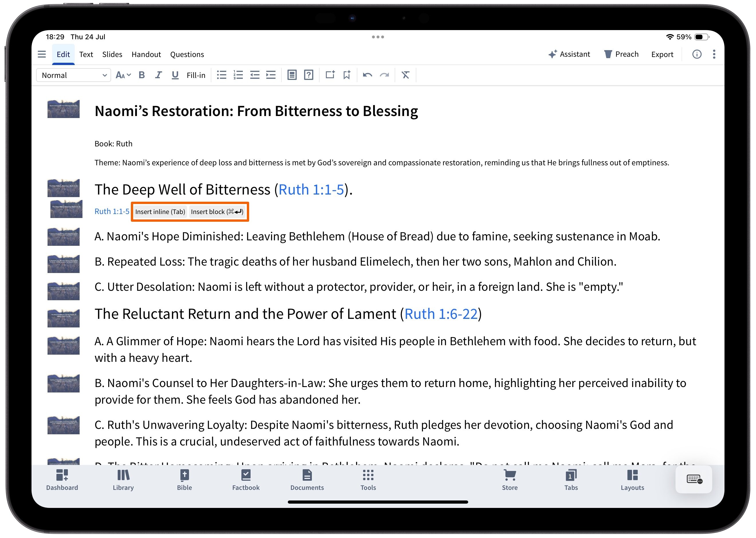Image resolution: width=756 pixels, height=538 pixels.
Task: Click the 'Book: Ruth' line
Action: [x=113, y=144]
